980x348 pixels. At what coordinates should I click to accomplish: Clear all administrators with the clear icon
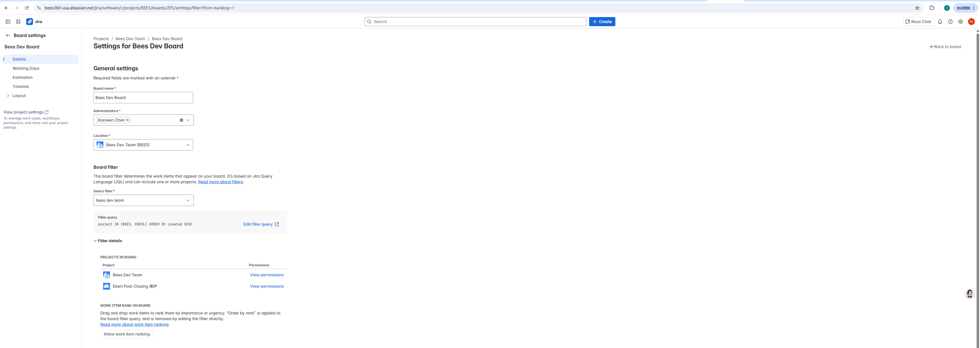tap(181, 120)
